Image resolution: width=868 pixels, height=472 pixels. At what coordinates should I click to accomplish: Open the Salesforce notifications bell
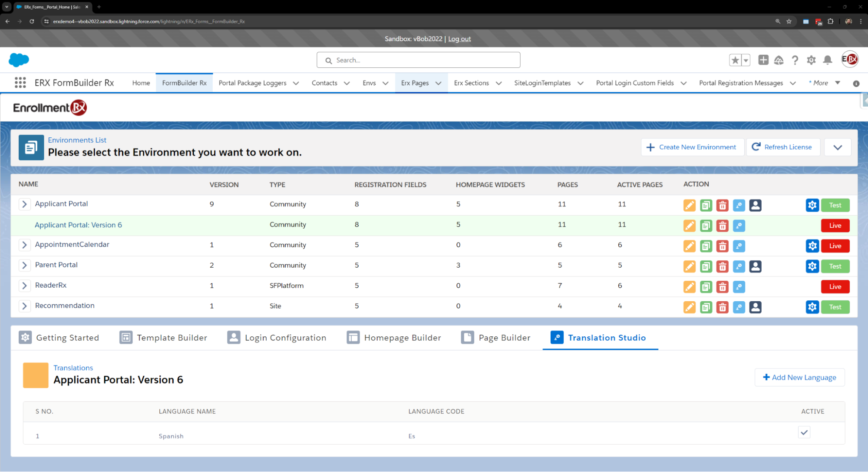(828, 60)
